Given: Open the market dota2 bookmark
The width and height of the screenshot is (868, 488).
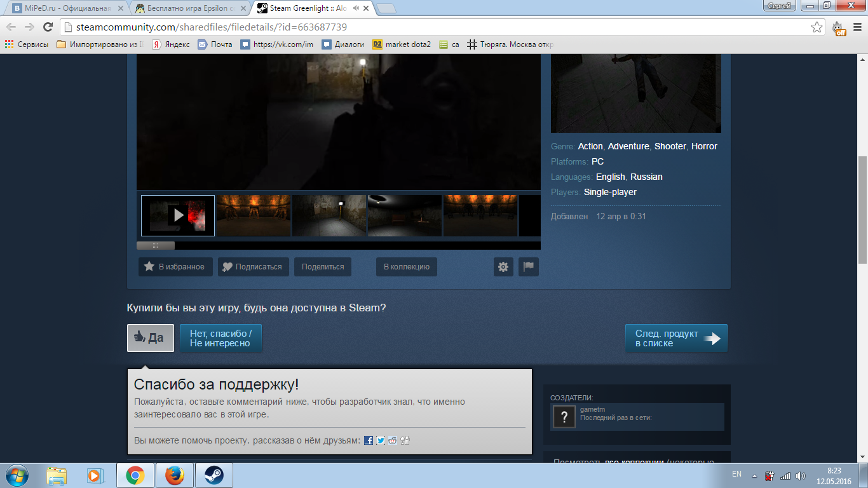Looking at the screenshot, I should pyautogui.click(x=402, y=44).
